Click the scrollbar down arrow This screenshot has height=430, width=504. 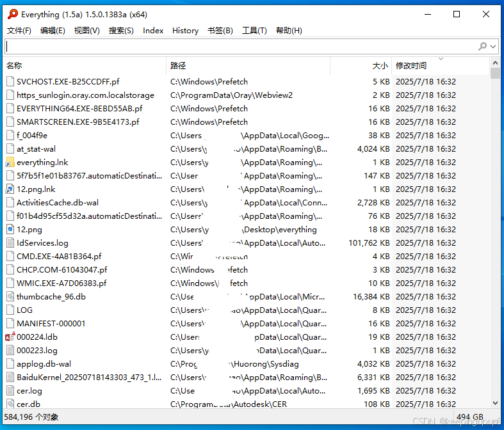(495, 403)
